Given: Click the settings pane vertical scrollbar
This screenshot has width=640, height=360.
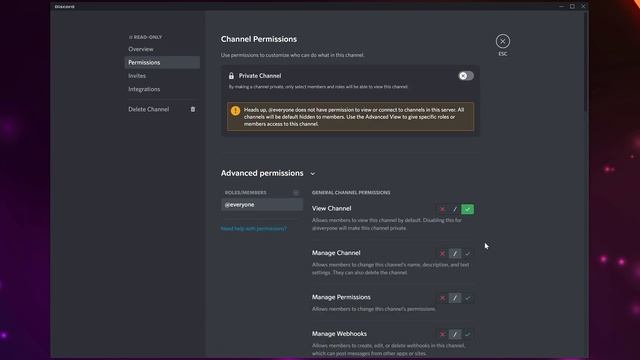Looking at the screenshot, I should [586, 61].
